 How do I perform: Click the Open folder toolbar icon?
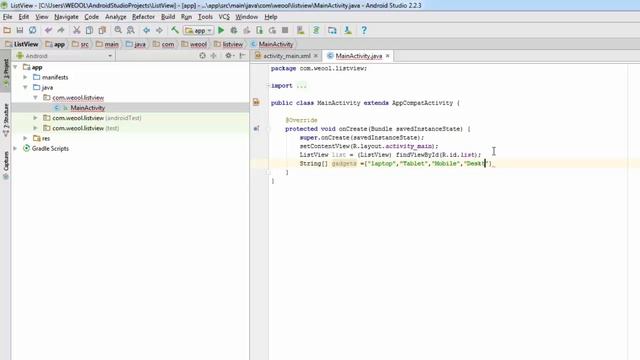(7, 30)
